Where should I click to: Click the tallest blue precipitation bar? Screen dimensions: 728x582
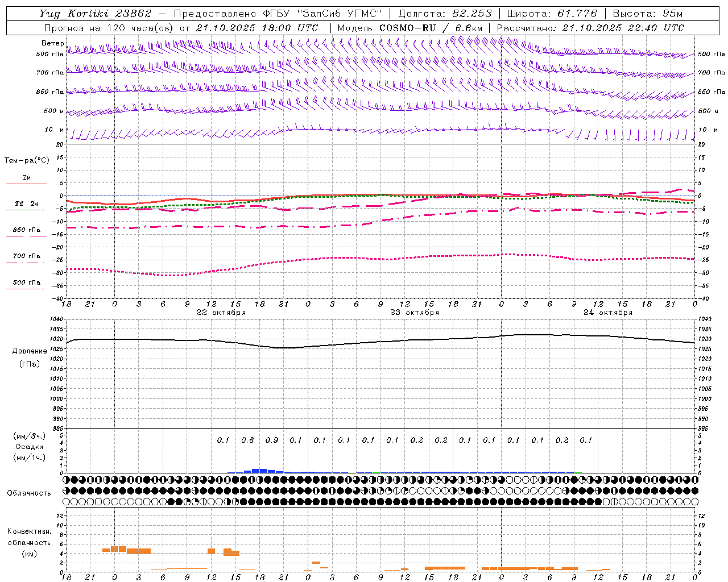click(x=259, y=471)
